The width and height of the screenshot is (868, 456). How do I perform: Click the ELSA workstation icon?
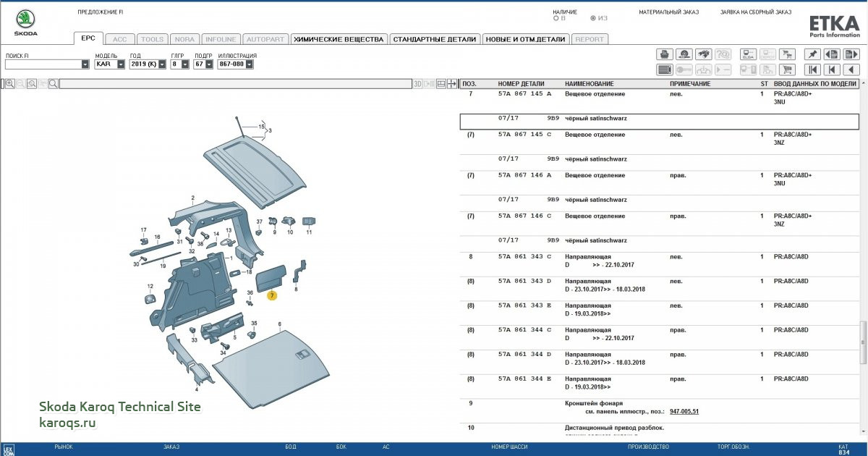pyautogui.click(x=748, y=54)
